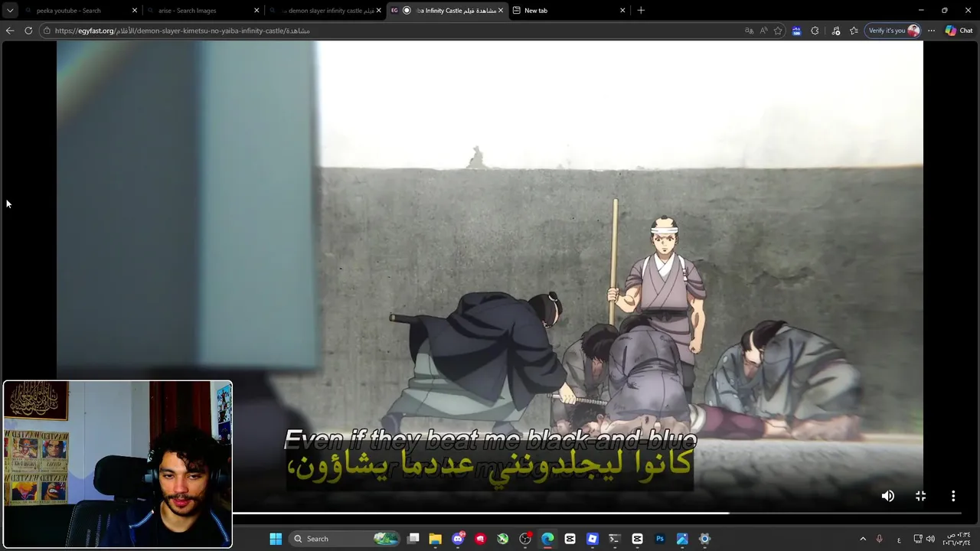
Task: Open the settings gear icon in taskbar
Action: click(704, 539)
